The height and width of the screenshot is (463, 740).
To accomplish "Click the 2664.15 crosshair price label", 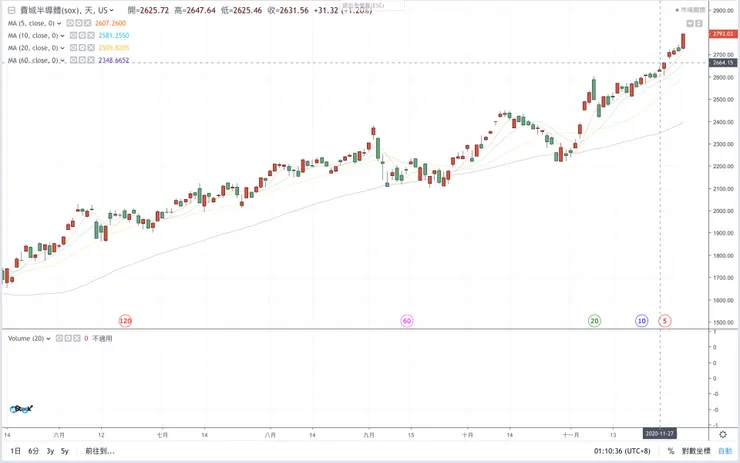I will tap(723, 62).
